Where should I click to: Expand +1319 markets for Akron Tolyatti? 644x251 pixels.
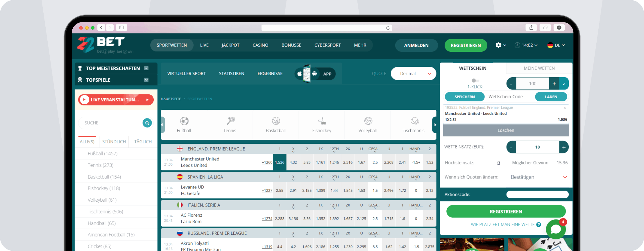click(267, 247)
